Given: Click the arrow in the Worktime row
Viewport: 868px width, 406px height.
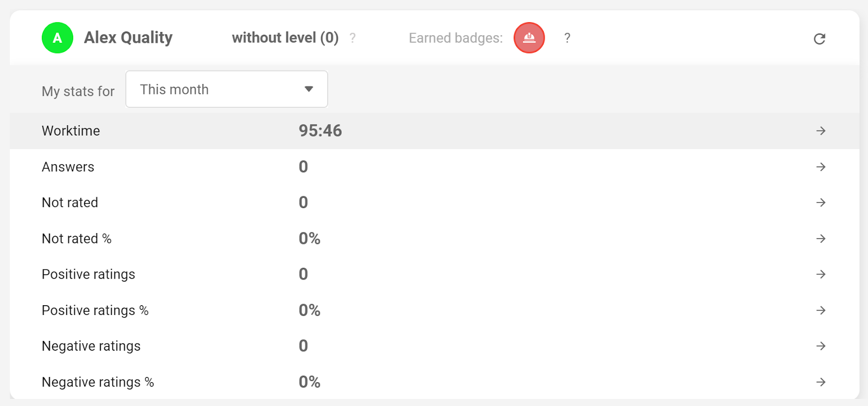Looking at the screenshot, I should [x=821, y=131].
